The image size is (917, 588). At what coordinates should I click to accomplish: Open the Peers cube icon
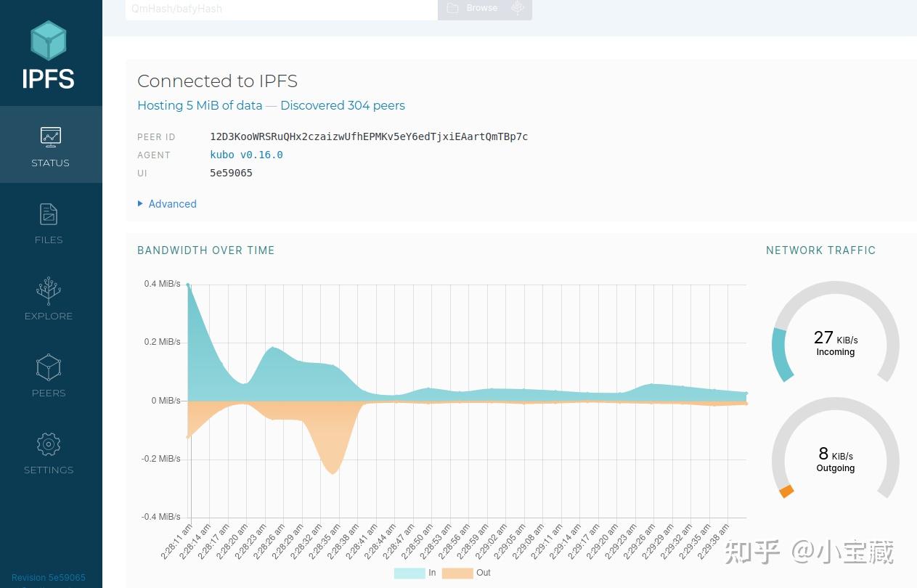tap(49, 367)
